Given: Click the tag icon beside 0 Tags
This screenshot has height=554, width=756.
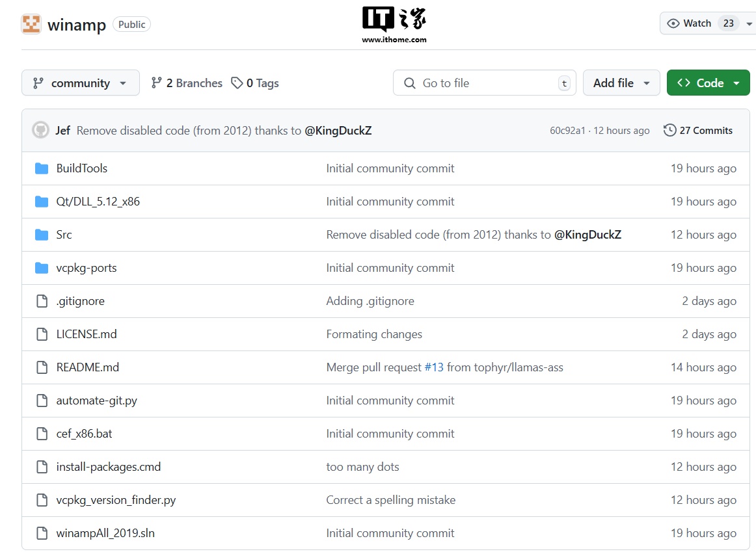Looking at the screenshot, I should coord(237,83).
